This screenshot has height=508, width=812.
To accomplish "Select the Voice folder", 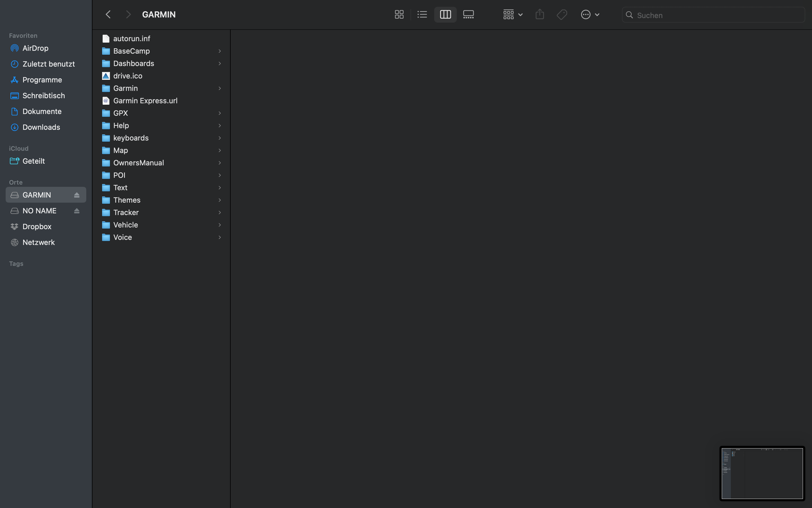I will click(x=161, y=238).
